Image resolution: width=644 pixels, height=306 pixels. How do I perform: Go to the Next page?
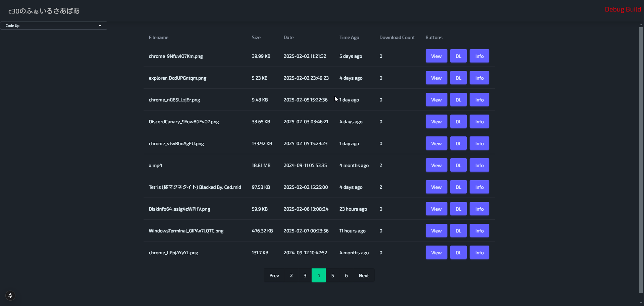[364, 275]
